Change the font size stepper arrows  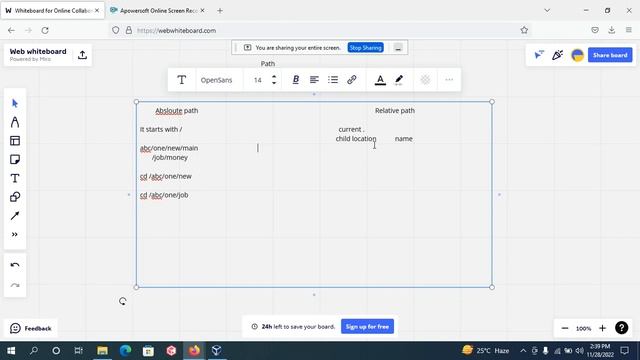click(274, 80)
